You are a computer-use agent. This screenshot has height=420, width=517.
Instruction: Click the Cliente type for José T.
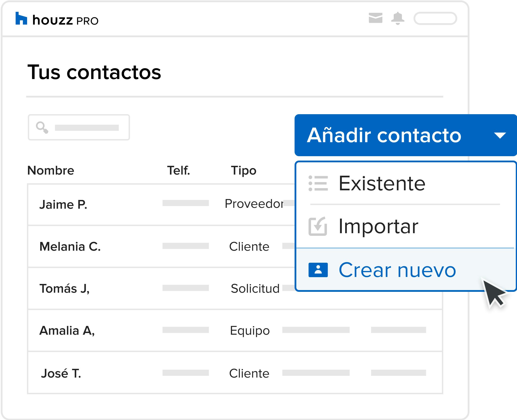click(249, 373)
